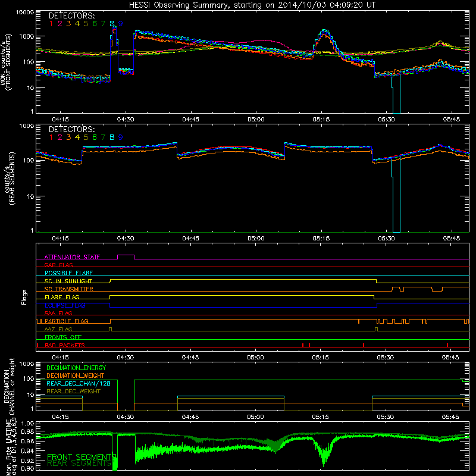Screen dimensions: 476x476
Task: Click 05:45 time label under decimation plot
Action: (450, 417)
